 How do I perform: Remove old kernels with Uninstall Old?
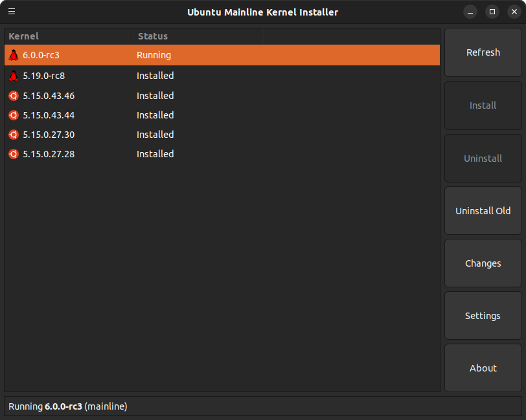point(483,211)
